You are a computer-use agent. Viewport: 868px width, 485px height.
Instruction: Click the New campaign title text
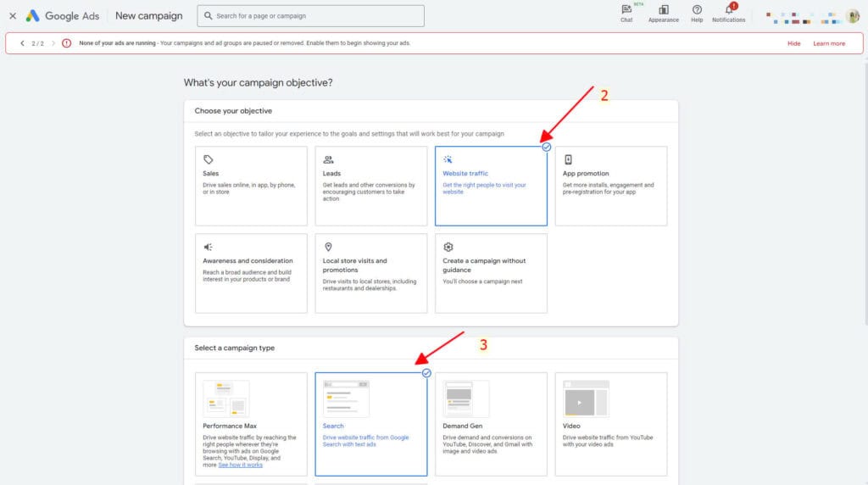tap(149, 16)
